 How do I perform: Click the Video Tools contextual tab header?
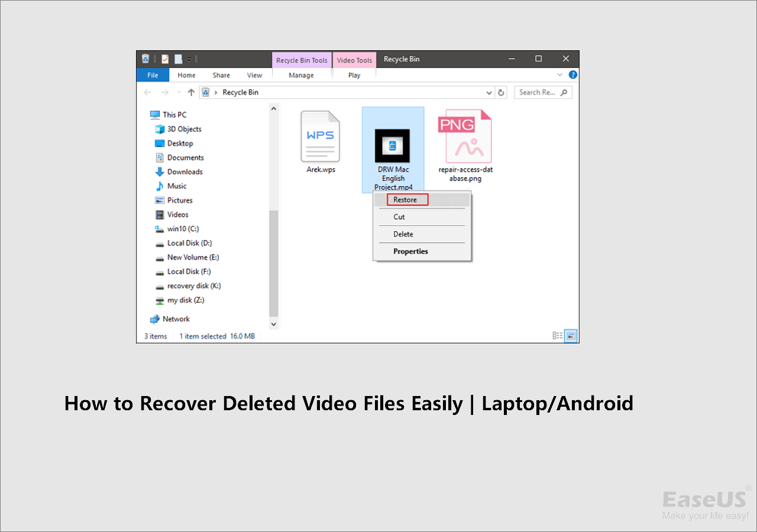354,60
